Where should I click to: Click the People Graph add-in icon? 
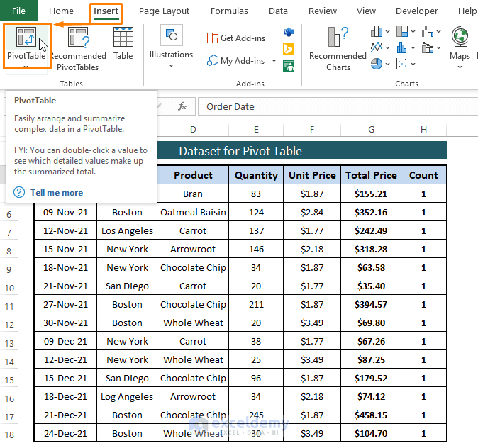pos(289,66)
